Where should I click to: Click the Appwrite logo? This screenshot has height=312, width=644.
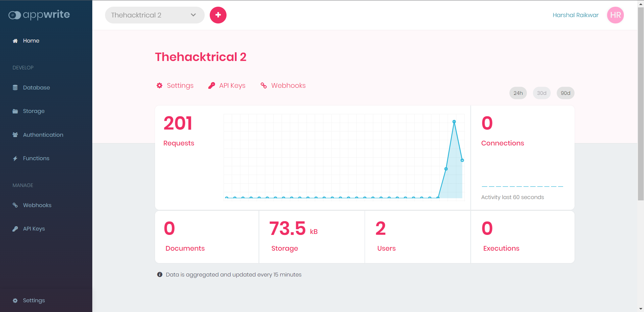point(39,15)
